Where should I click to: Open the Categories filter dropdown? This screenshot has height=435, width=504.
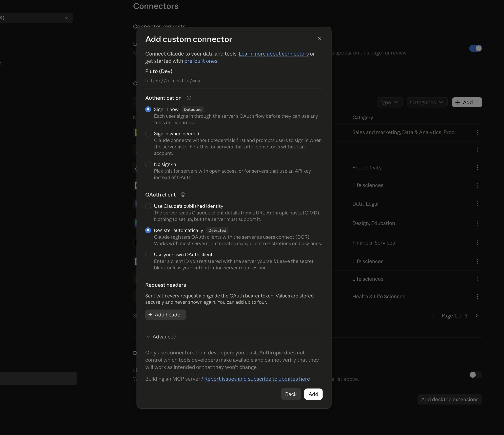427,102
